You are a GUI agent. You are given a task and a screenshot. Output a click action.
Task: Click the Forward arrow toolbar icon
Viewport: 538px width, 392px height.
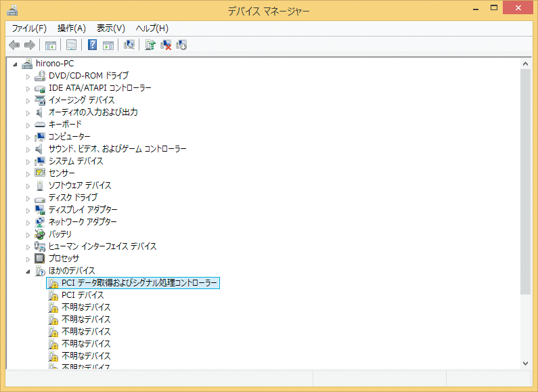point(30,45)
